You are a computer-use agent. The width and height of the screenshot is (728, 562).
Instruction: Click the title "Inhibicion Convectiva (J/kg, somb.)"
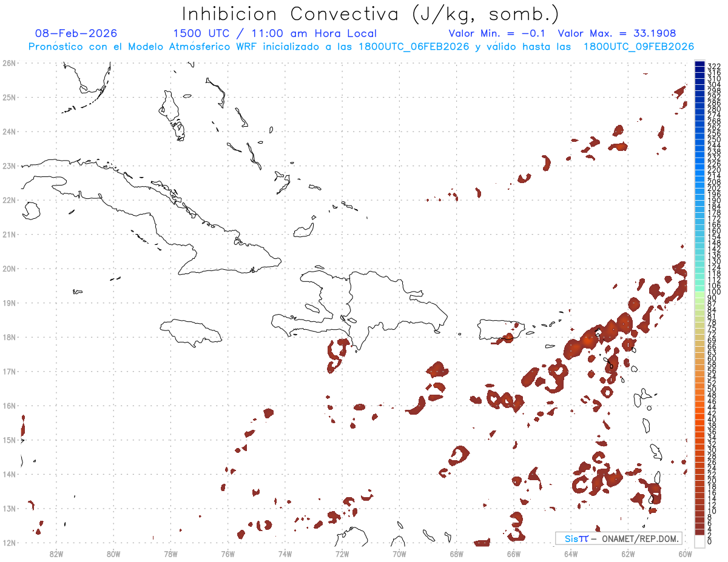point(371,15)
